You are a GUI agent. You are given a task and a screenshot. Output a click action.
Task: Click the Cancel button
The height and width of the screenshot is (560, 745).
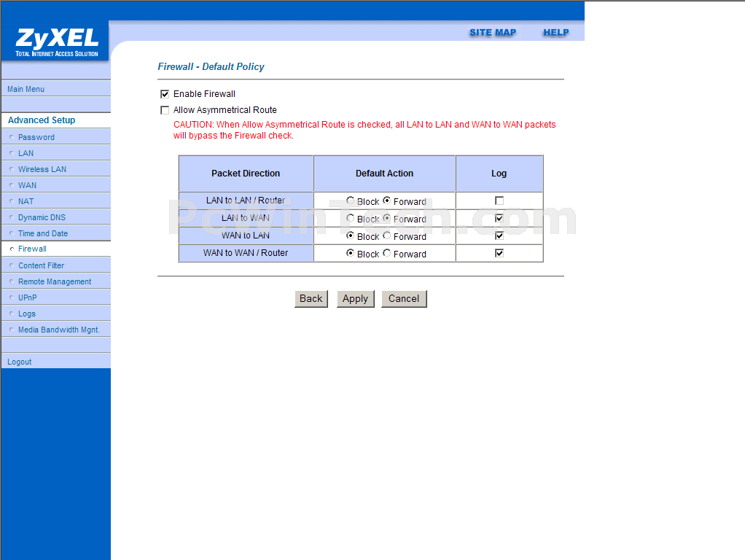pyautogui.click(x=404, y=299)
